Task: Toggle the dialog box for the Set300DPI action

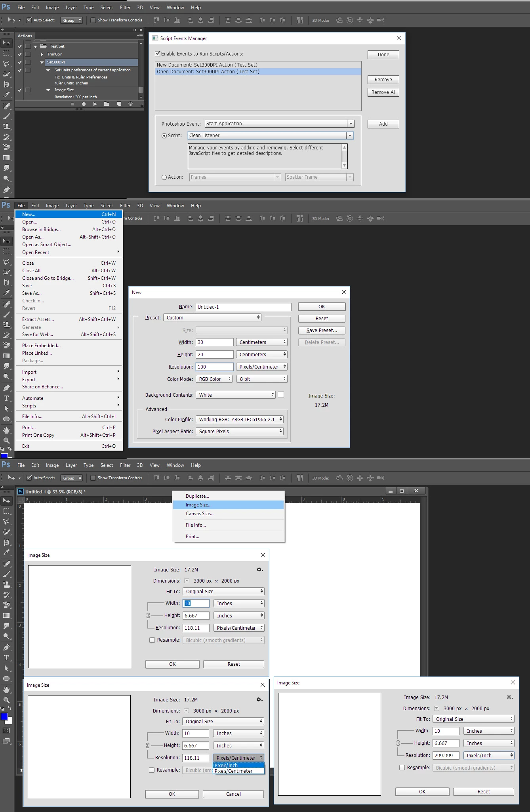Action: tap(28, 62)
